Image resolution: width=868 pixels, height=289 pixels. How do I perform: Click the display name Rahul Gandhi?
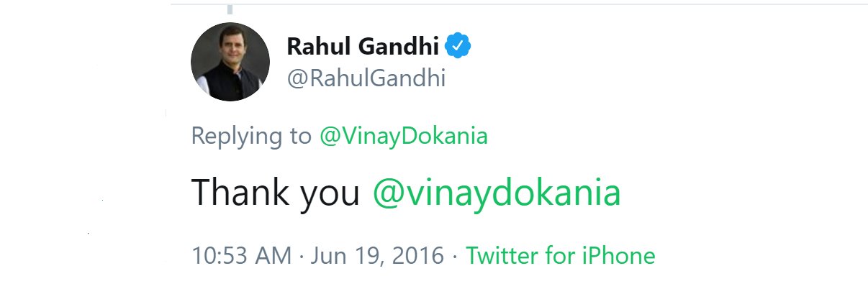click(x=362, y=47)
